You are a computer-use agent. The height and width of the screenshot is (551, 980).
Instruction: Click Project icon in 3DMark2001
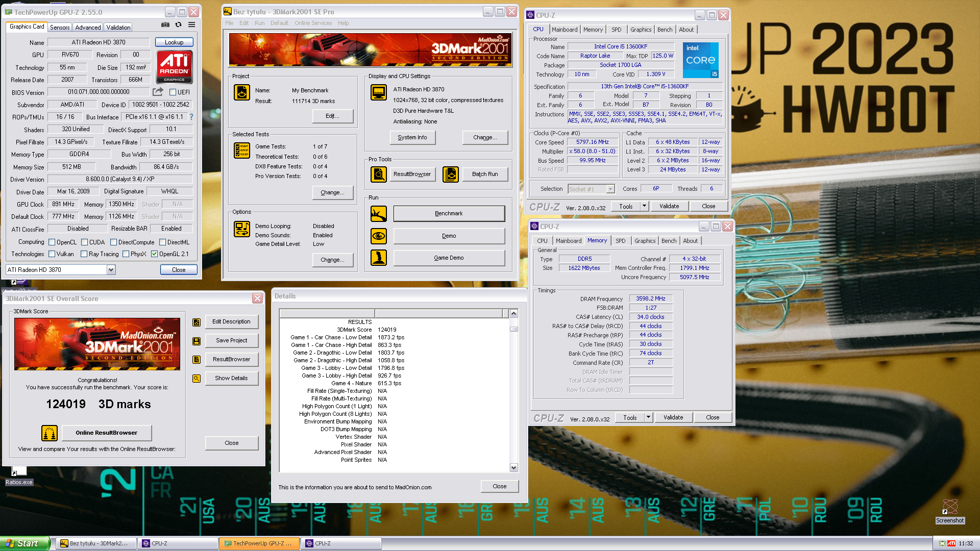tap(241, 92)
